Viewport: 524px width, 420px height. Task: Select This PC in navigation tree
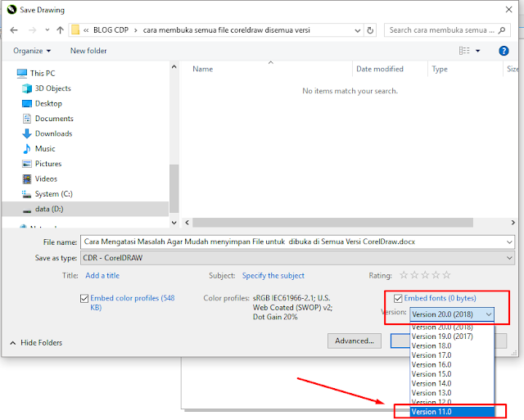[43, 73]
